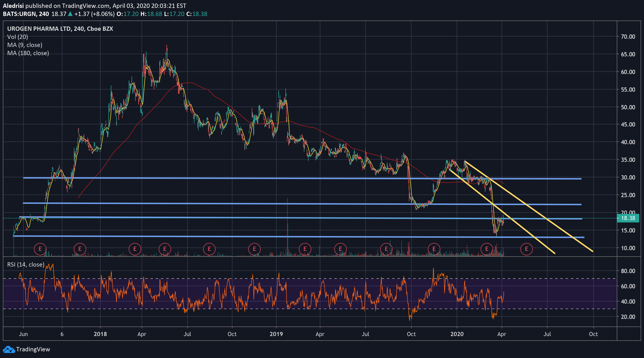Select the MA (180, close) indicator label

coord(28,53)
